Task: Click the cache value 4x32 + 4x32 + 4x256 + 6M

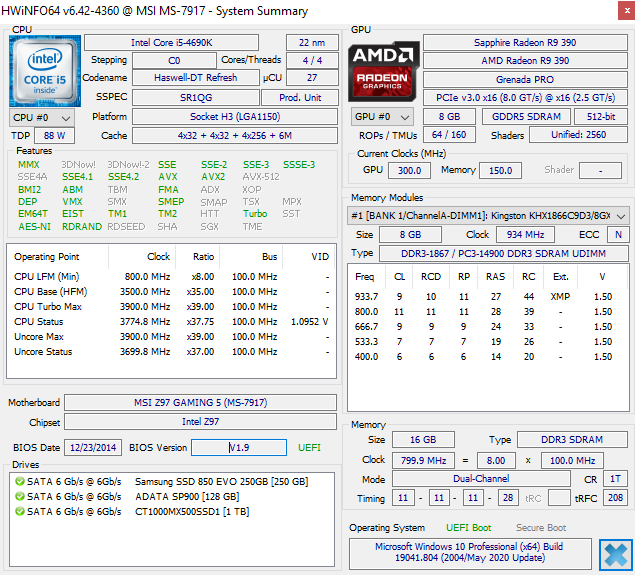Action: point(235,136)
